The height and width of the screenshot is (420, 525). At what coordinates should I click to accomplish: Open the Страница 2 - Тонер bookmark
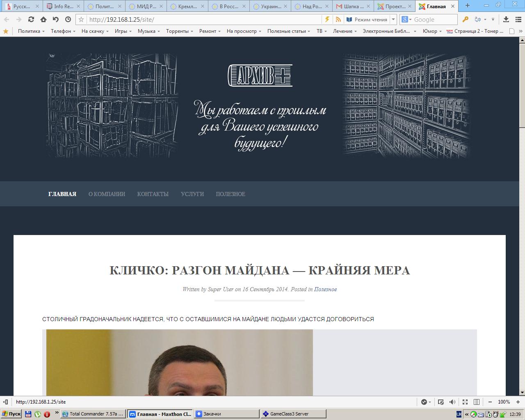point(475,31)
